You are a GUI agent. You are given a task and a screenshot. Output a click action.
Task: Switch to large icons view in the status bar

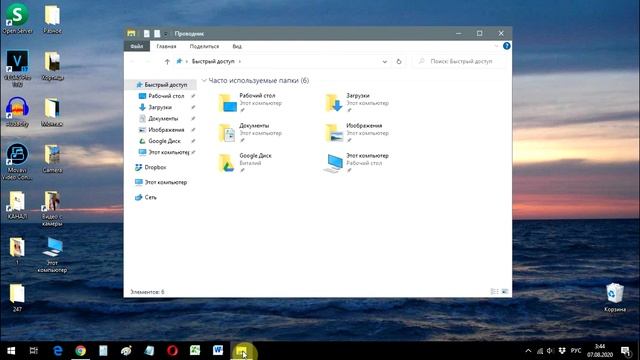tap(505, 291)
